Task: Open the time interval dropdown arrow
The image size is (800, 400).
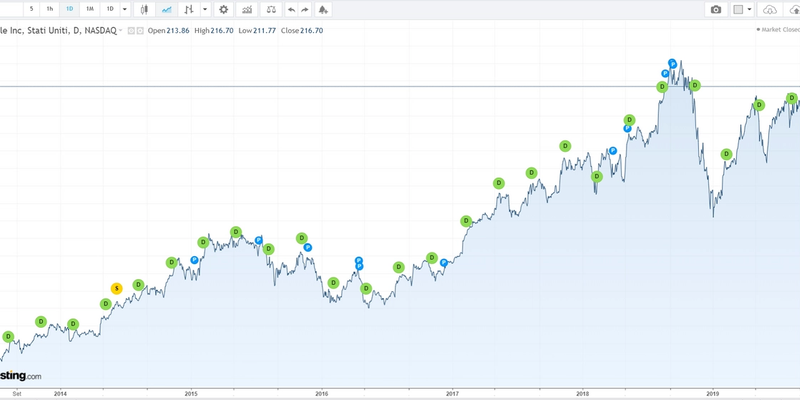Action: click(x=124, y=9)
